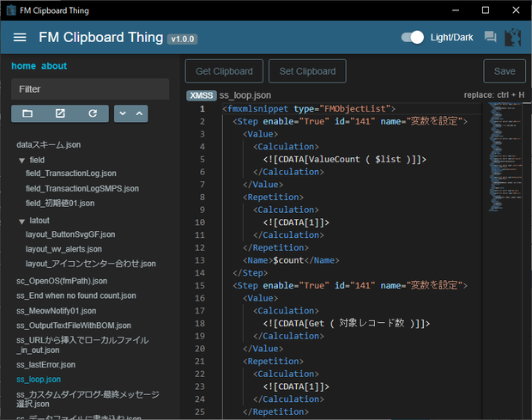Collapse the field folder in tree
The height and width of the screenshot is (420, 532).
[21, 161]
